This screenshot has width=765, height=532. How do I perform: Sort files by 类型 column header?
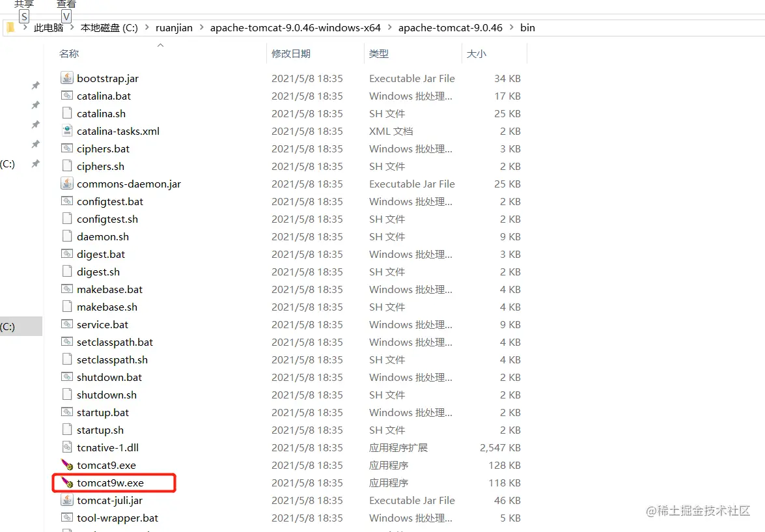coord(379,53)
